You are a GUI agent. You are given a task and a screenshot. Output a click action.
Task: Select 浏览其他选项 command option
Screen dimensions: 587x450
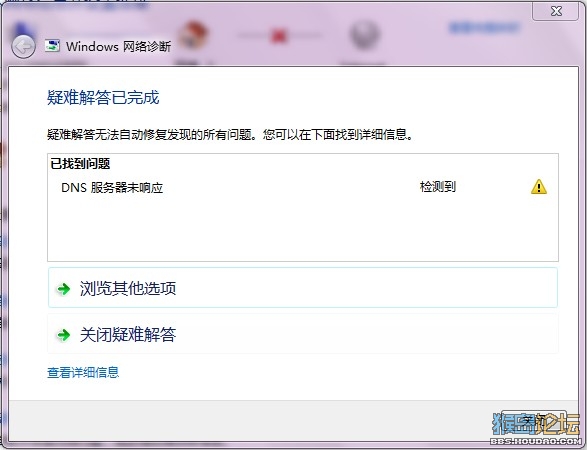[303, 288]
